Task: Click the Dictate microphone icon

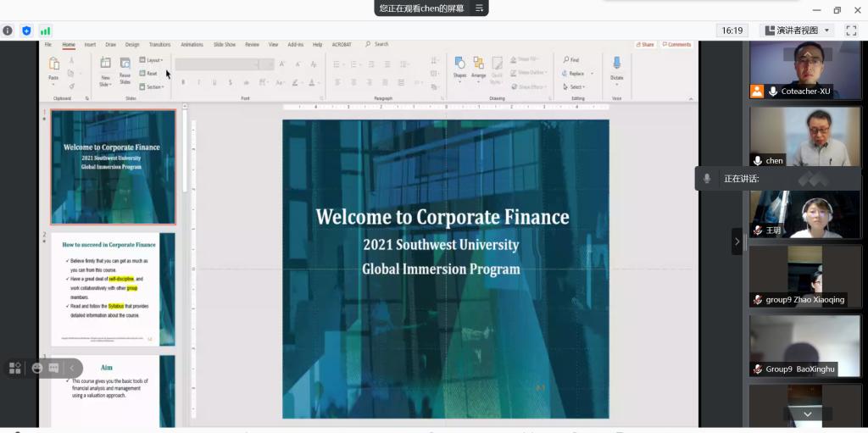Action: point(616,64)
